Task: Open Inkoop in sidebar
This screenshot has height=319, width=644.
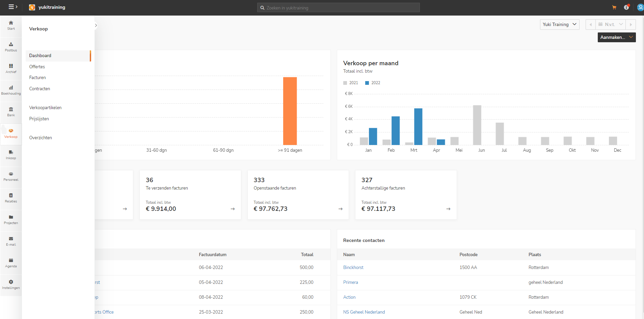Action: pos(11,155)
